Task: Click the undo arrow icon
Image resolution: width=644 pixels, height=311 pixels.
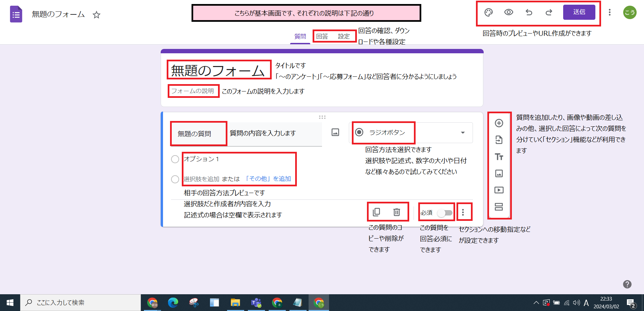Action: point(529,12)
